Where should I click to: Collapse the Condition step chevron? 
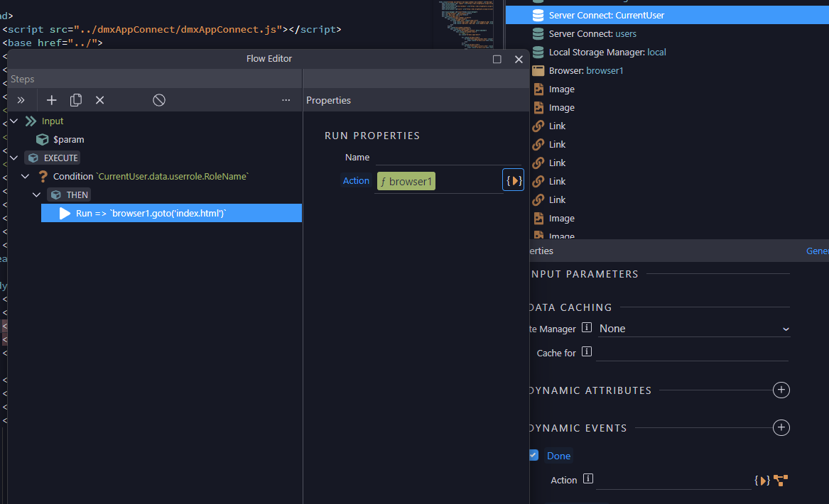(25, 176)
